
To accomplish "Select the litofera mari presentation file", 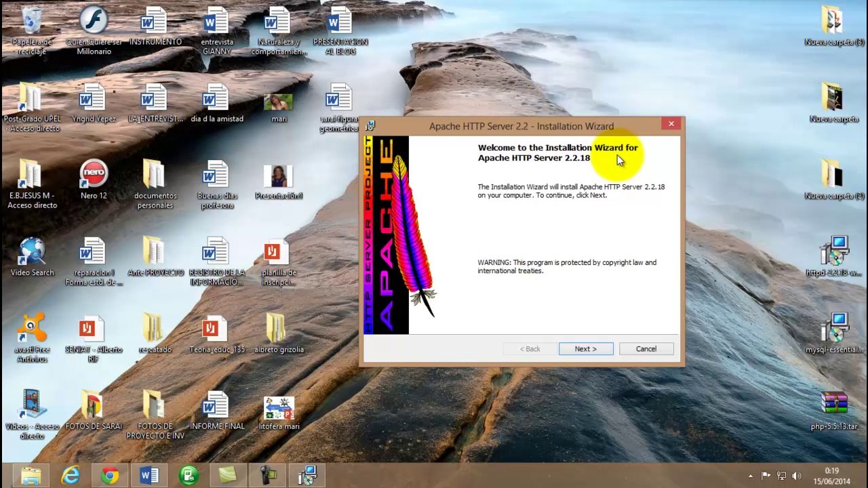I will [279, 412].
